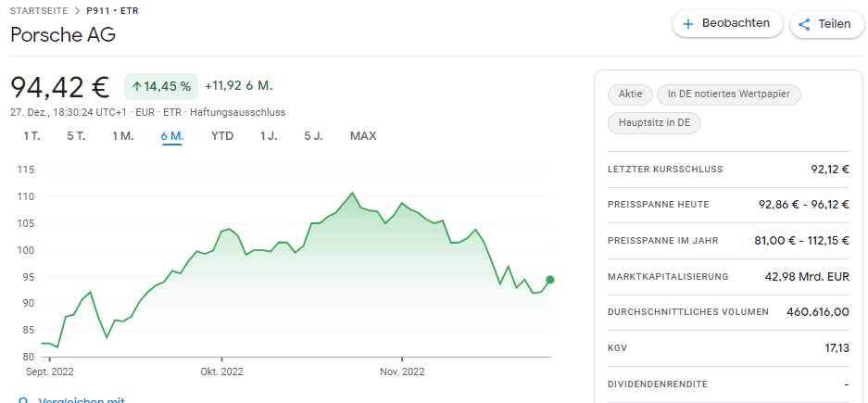Click the DIVIDENDENRENDITE label
Screen dimensions: 868x403
pyautogui.click(x=657, y=384)
